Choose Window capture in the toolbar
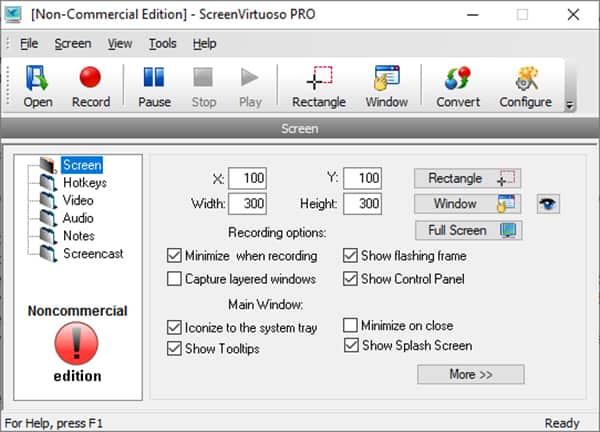Image resolution: width=600 pixels, height=432 pixels. click(386, 87)
